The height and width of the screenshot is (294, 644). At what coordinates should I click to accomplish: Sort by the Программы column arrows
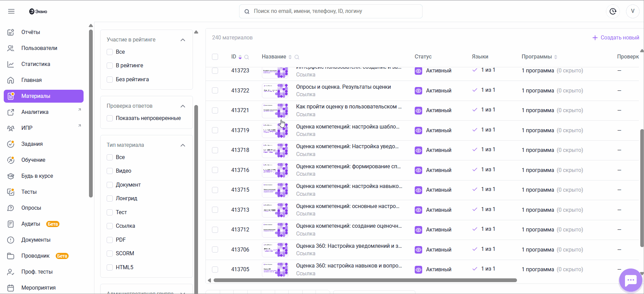coord(556,57)
